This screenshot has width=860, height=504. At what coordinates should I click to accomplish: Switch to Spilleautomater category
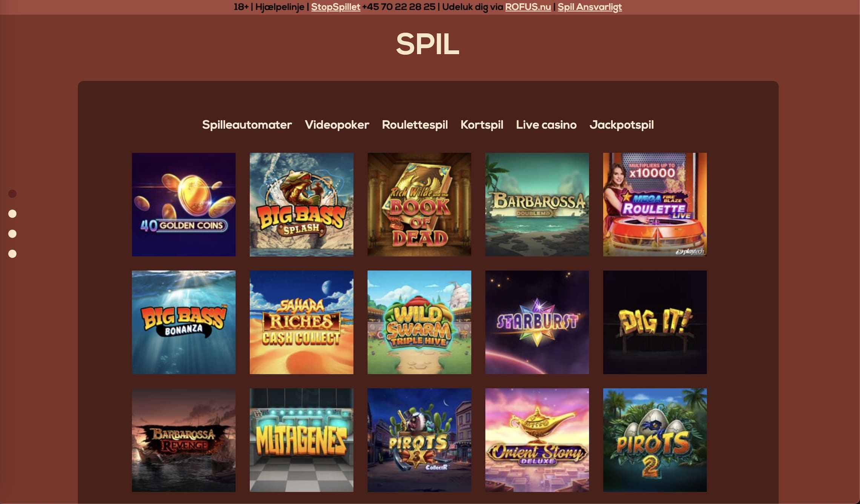pos(247,125)
